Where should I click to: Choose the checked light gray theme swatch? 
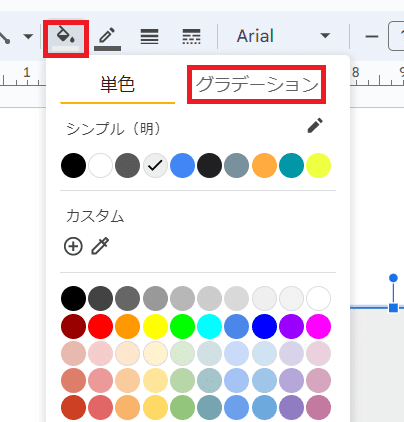tap(155, 165)
